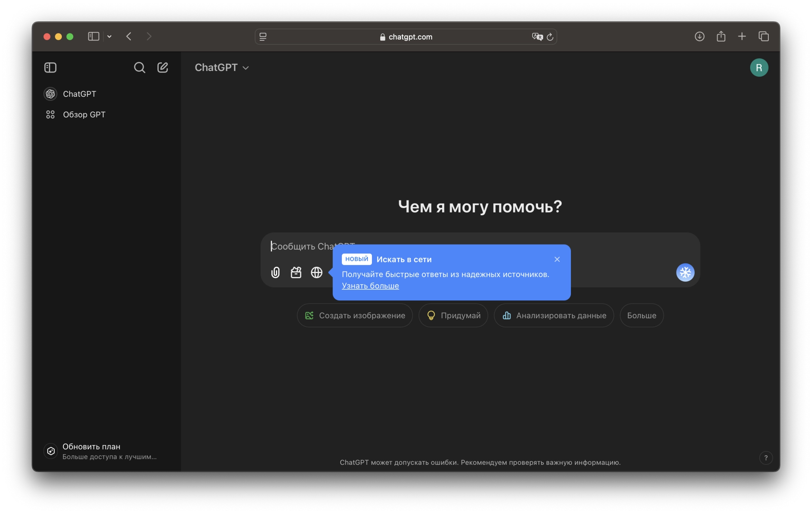Click the Safari translate page icon

pos(537,37)
